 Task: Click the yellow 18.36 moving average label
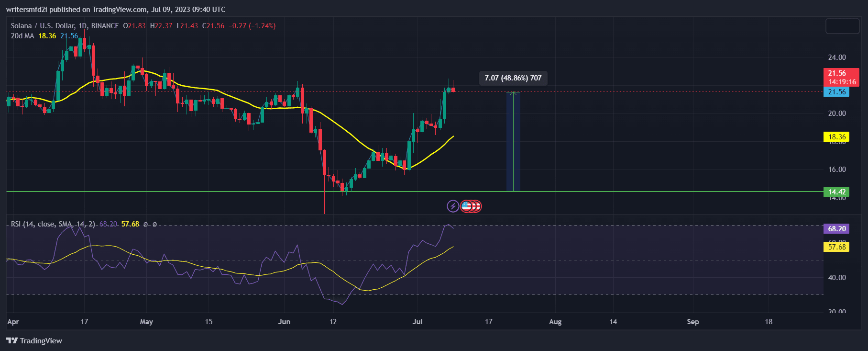(836, 137)
